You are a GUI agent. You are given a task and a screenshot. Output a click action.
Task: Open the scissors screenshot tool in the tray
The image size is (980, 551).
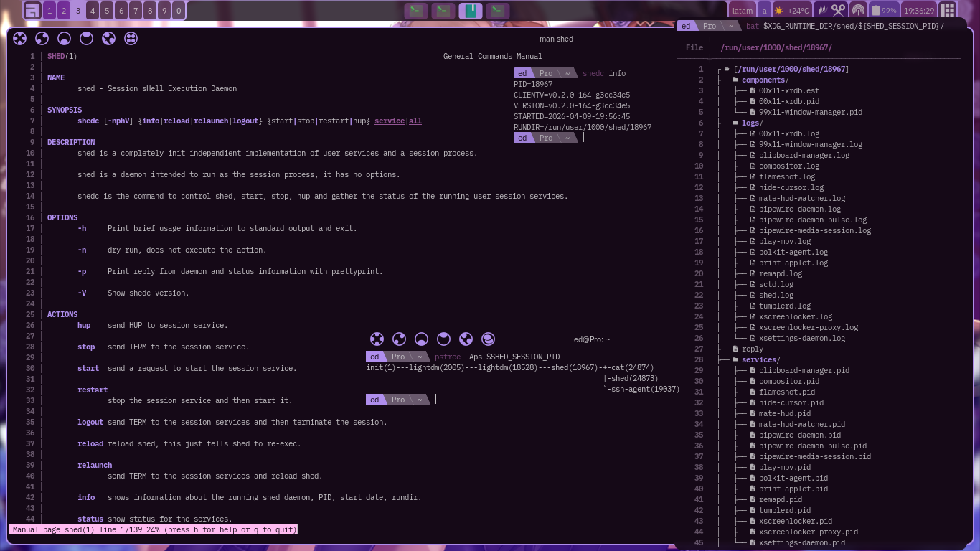[839, 11]
